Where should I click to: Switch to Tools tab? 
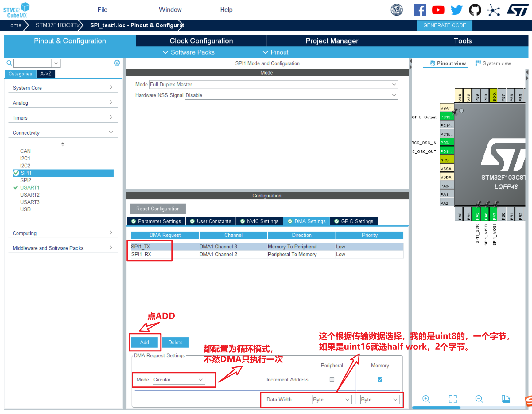(463, 41)
